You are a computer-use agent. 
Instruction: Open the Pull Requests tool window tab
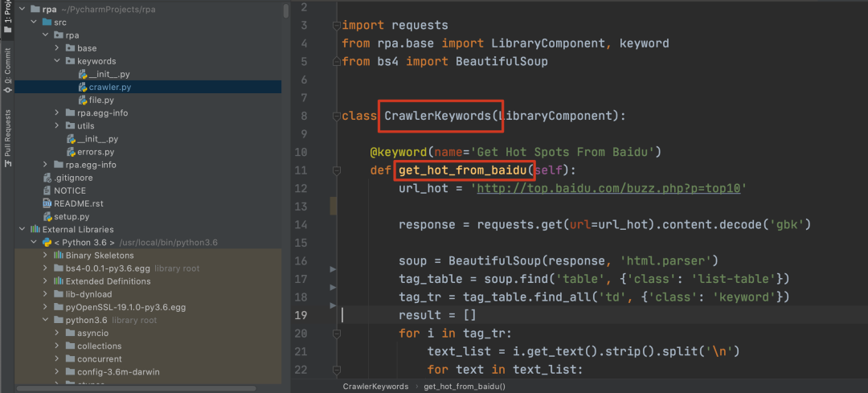7,138
